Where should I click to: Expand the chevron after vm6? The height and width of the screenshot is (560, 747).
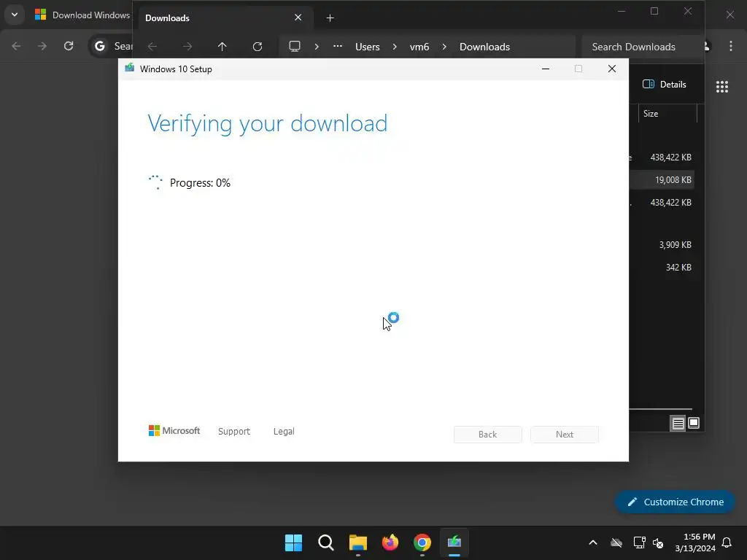pyautogui.click(x=444, y=47)
